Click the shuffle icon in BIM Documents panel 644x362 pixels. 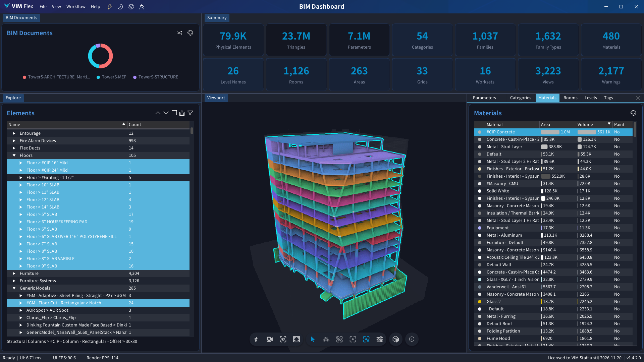point(179,33)
